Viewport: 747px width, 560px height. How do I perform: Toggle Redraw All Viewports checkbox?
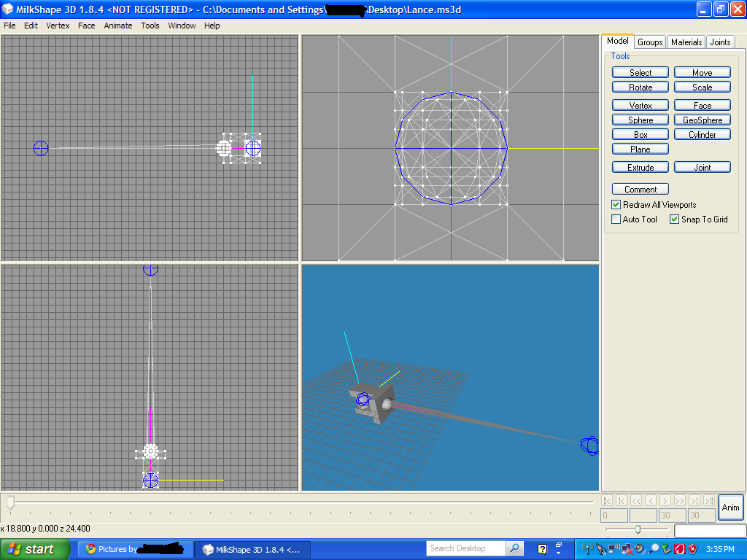[616, 205]
